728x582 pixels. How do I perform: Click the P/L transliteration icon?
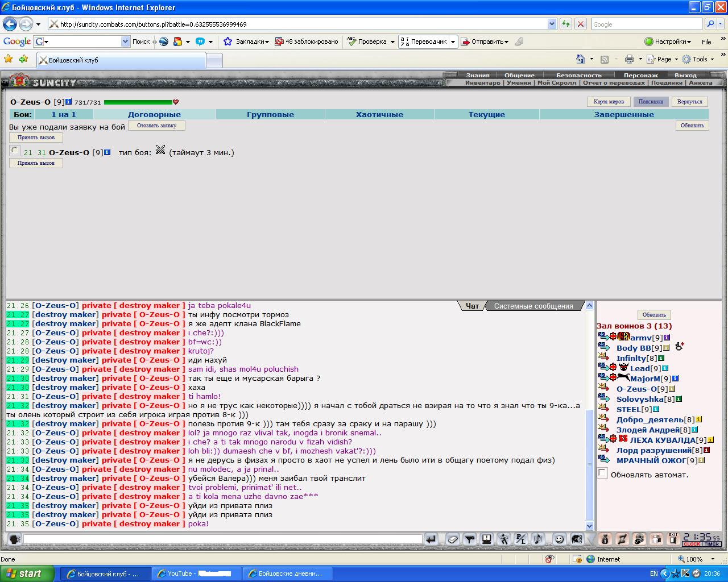coord(521,539)
